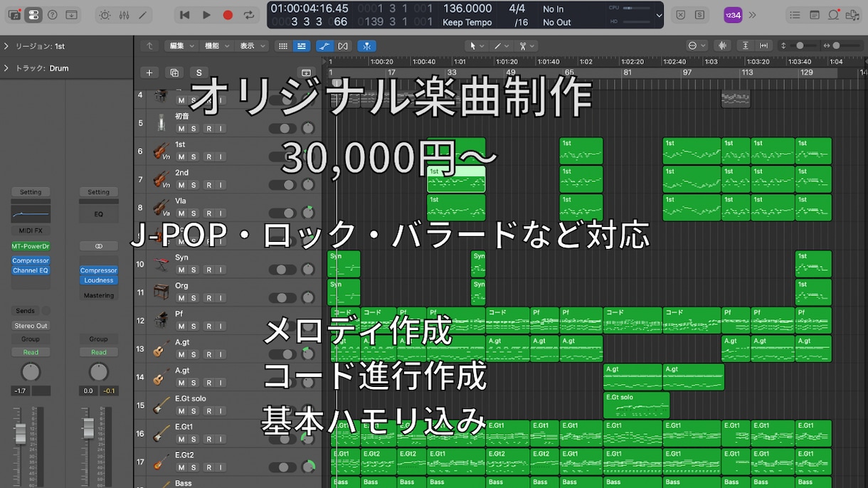Click the Replace mode X button
The width and height of the screenshot is (868, 488).
pos(680,15)
